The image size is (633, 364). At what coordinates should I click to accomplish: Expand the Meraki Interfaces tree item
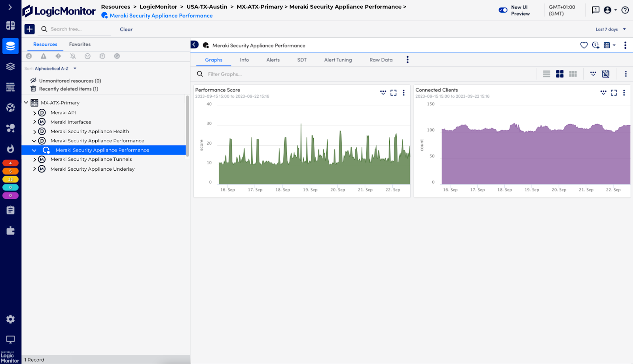[x=34, y=122]
